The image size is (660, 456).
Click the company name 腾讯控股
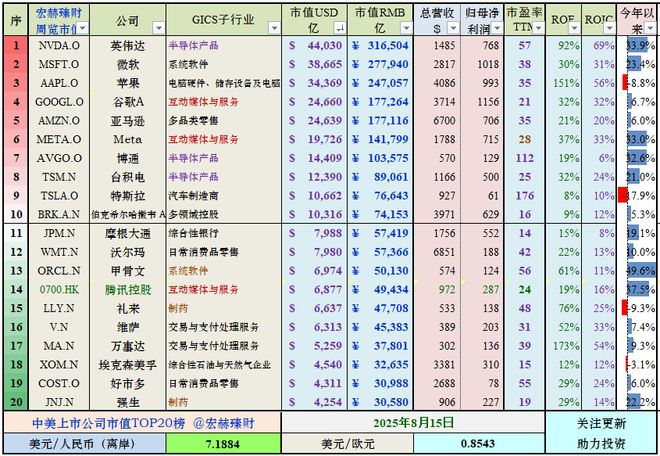click(128, 290)
